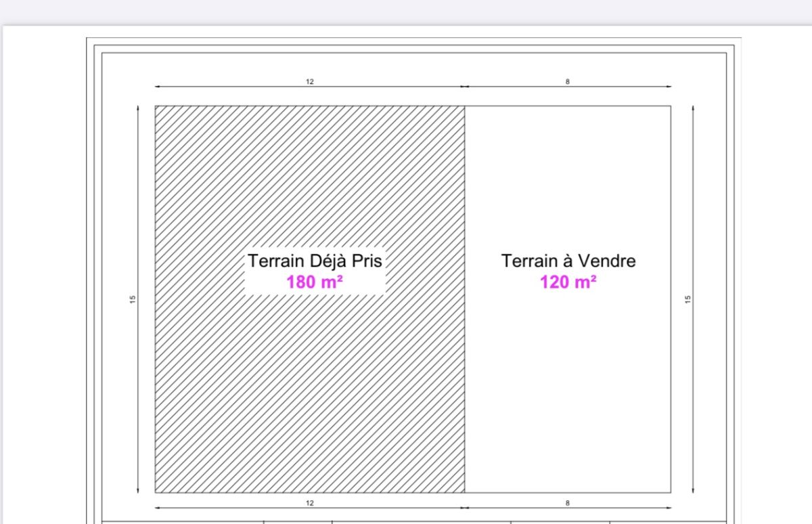Viewport: 812px width, 524px height.
Task: Select the magenta "180 m²" area text
Action: click(x=314, y=282)
